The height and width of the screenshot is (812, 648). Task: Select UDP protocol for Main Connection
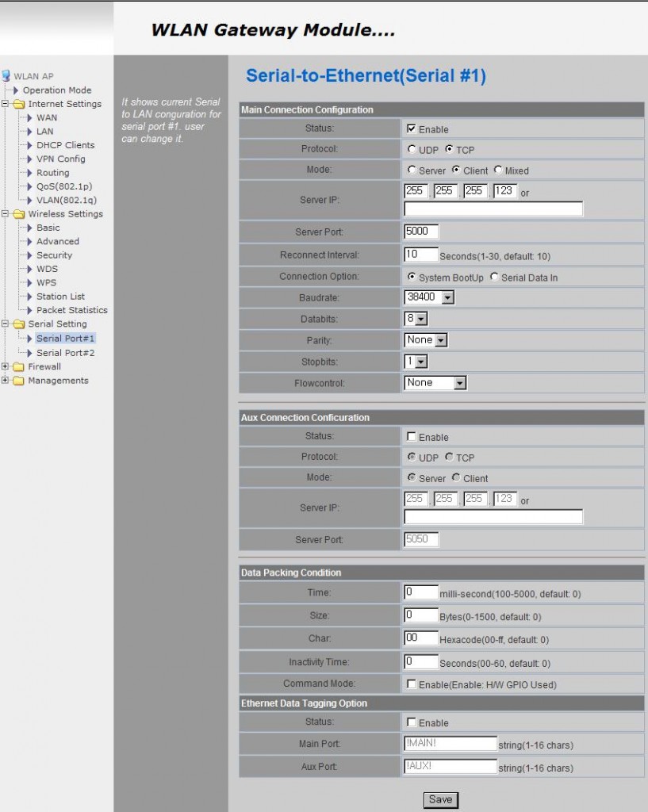click(x=412, y=149)
